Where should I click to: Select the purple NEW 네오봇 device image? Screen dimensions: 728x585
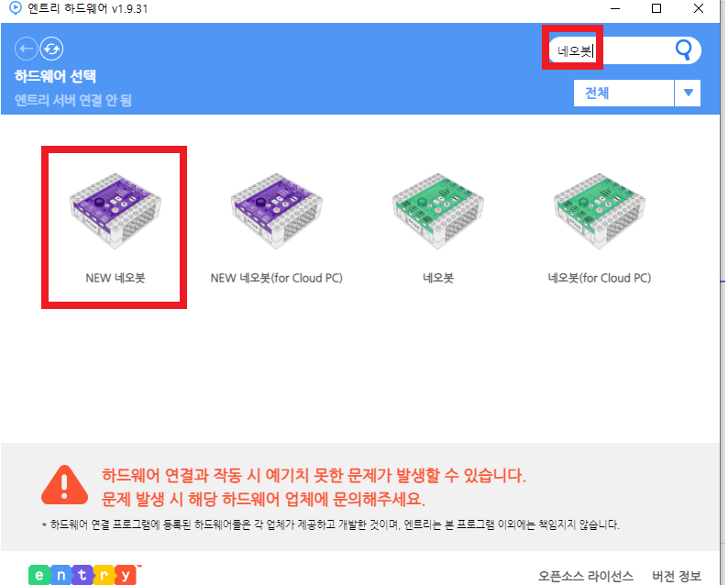pos(116,211)
